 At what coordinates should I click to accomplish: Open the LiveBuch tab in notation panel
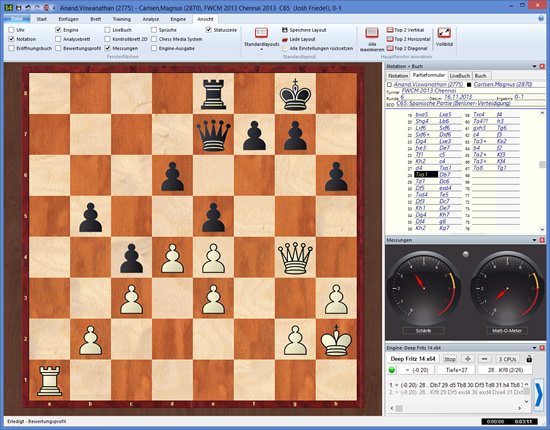pos(460,75)
